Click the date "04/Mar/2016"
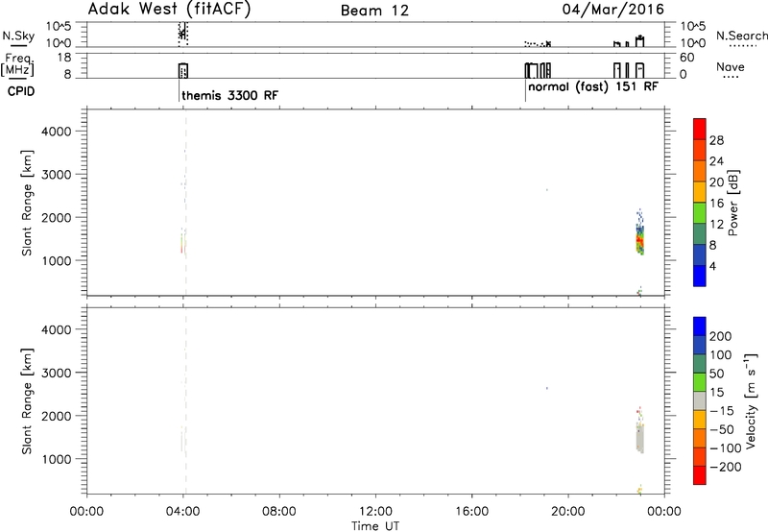 click(x=612, y=10)
